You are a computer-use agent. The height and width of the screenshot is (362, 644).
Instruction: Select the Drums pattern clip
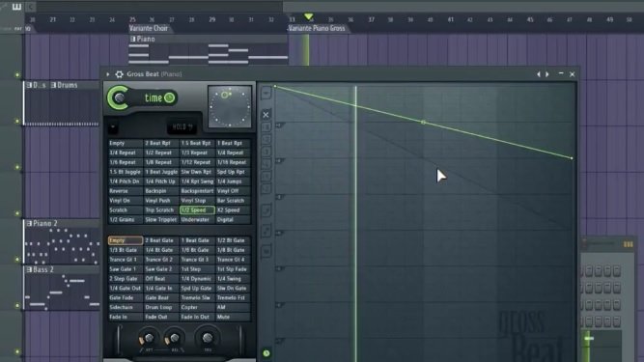74,103
